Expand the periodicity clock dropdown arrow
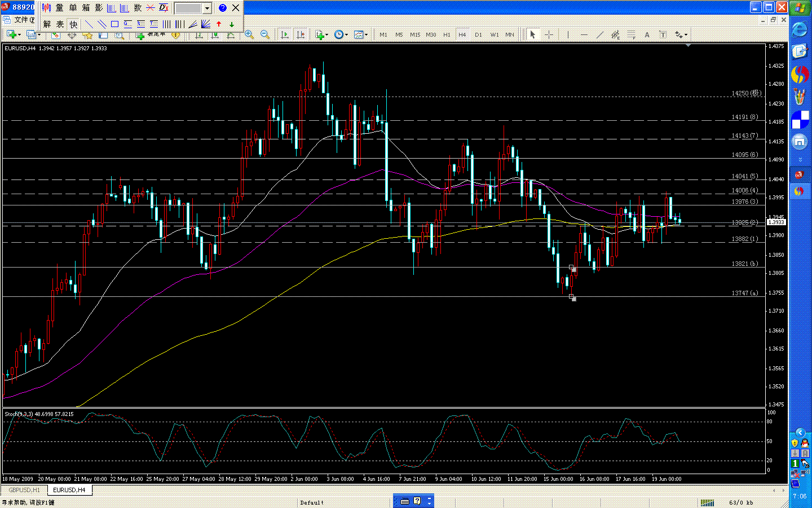Screen dimensions: 812x508 pos(346,35)
